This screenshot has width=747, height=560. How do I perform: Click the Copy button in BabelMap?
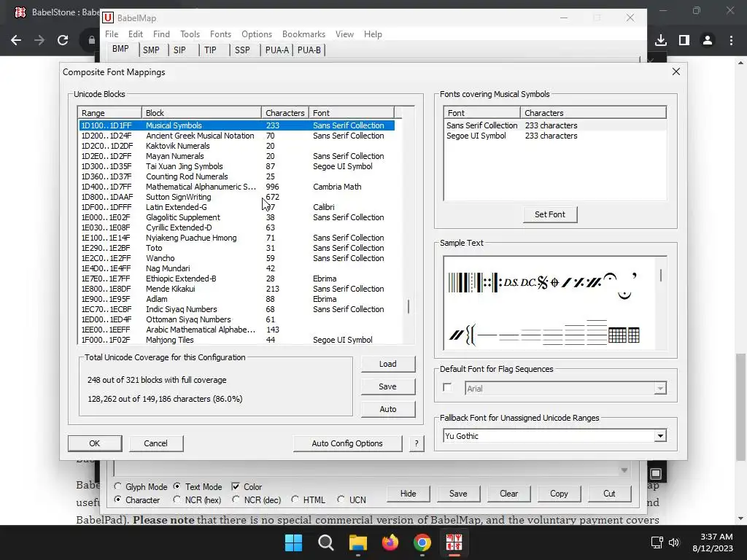pos(559,494)
